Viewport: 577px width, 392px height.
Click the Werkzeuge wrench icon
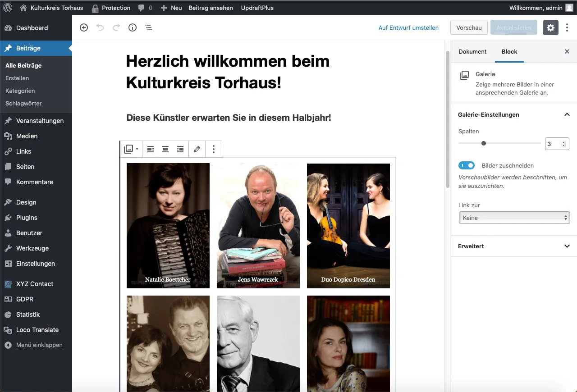click(8, 248)
